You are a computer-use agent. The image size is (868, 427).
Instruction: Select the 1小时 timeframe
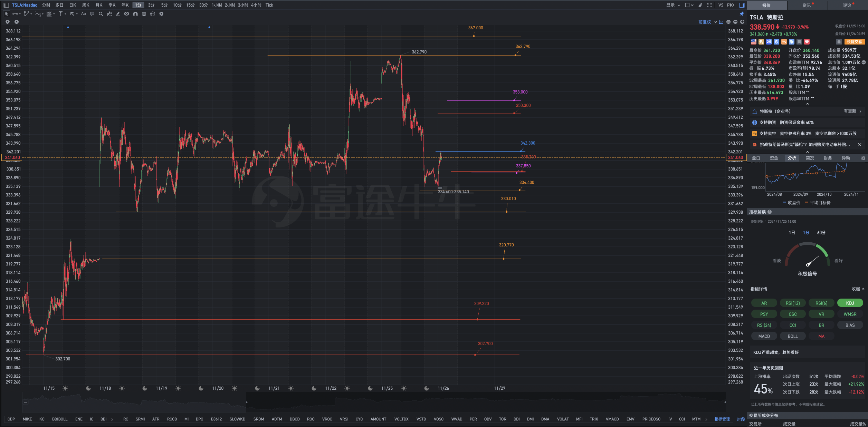[217, 5]
